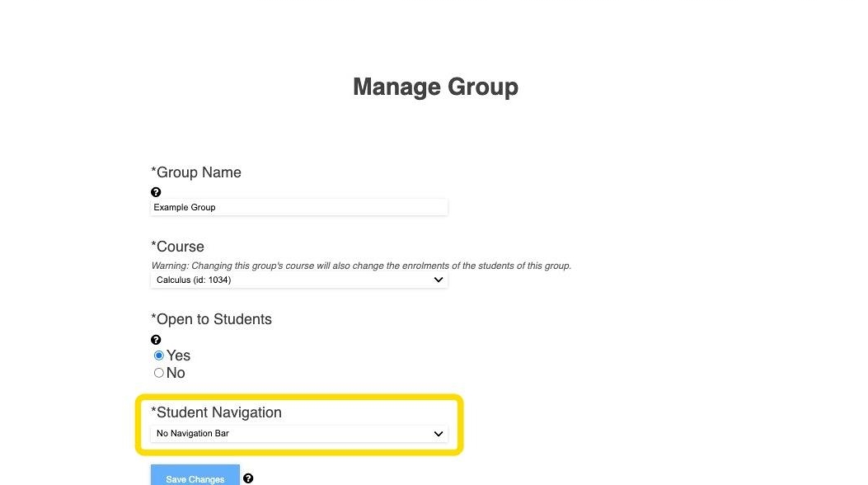Click the help icon under Group Name
Viewport: 868px width, 485px height.
pos(156,192)
